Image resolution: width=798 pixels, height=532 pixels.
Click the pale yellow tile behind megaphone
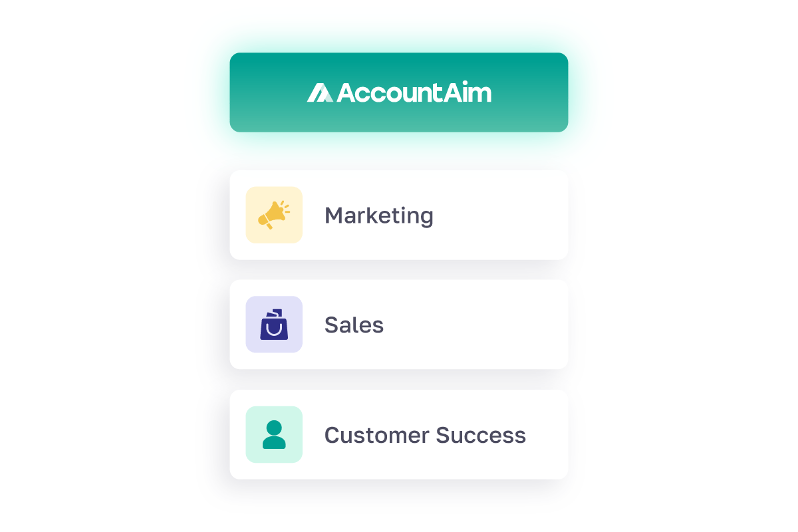click(x=274, y=215)
